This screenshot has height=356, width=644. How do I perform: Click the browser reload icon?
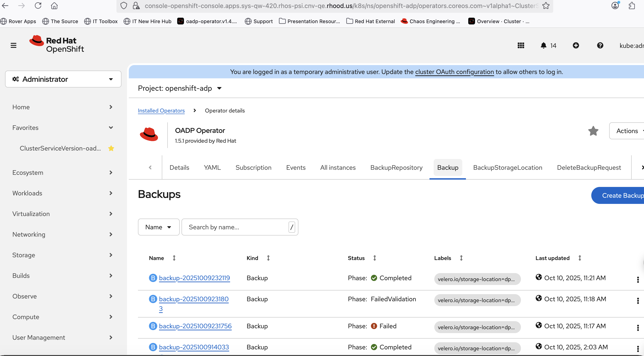point(38,5)
